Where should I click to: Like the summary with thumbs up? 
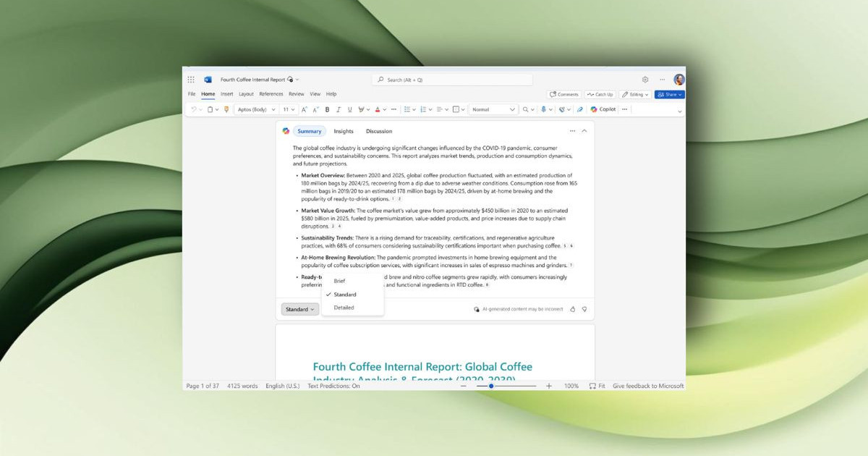572,309
